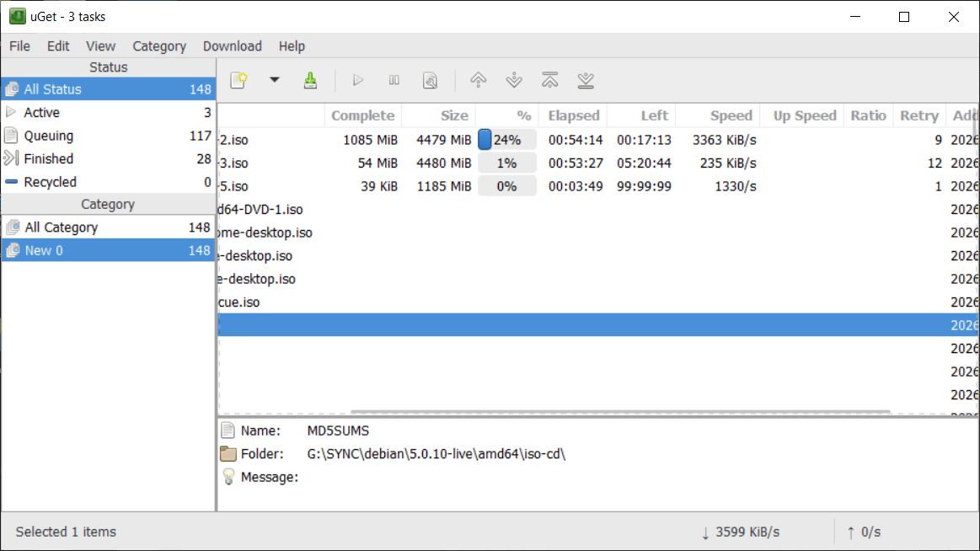Select the download row ending -2.iso

point(598,140)
